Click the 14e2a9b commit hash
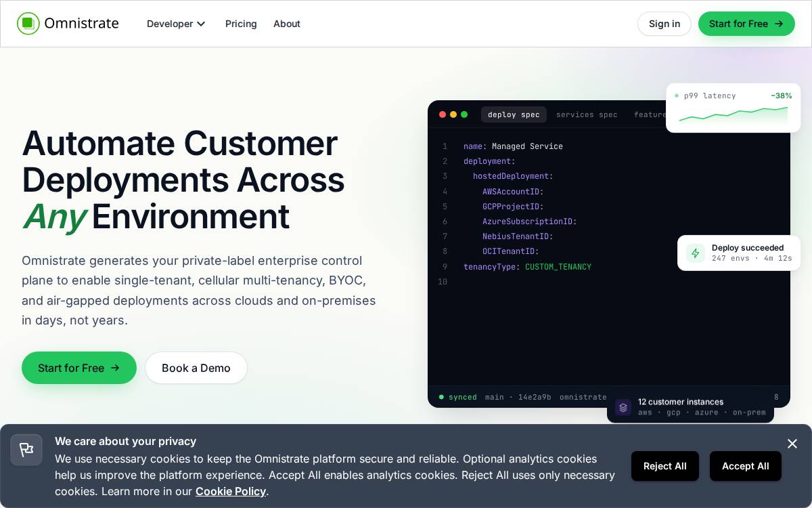This screenshot has width=812, height=508. [x=535, y=397]
